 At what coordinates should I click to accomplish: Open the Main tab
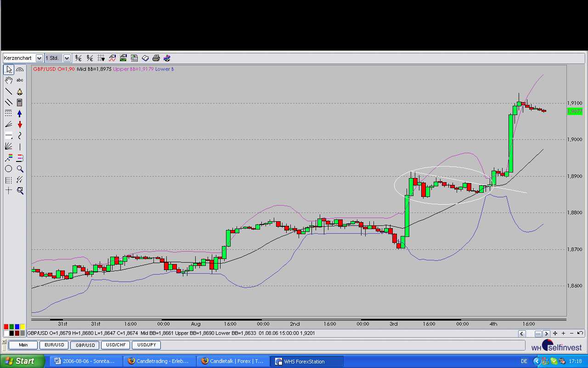pos(23,345)
